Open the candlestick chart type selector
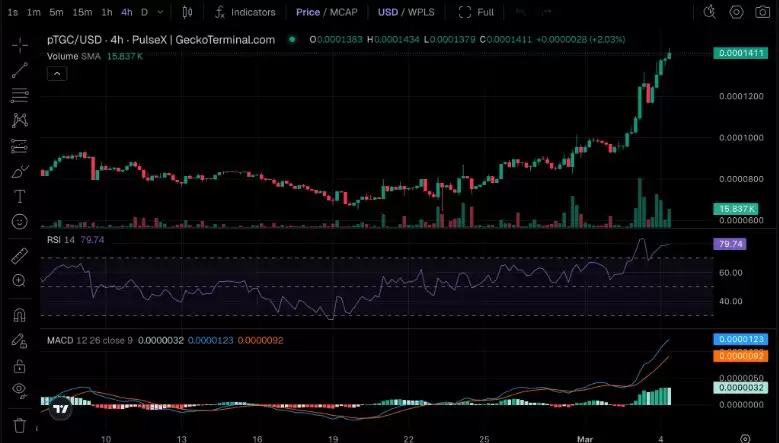Screen dimensions: 779x443 pos(189,12)
